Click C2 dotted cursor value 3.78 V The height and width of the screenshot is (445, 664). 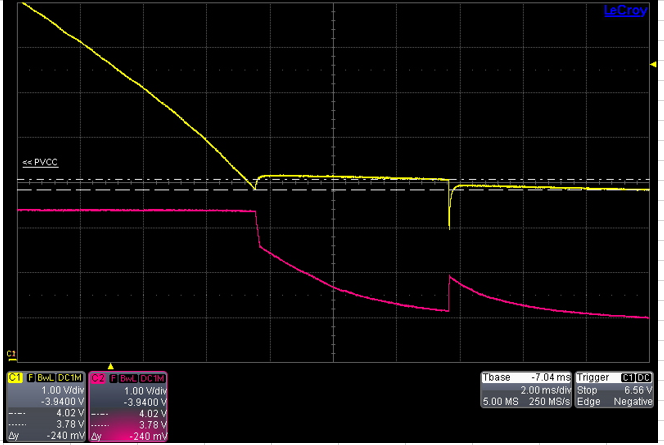coord(153,425)
